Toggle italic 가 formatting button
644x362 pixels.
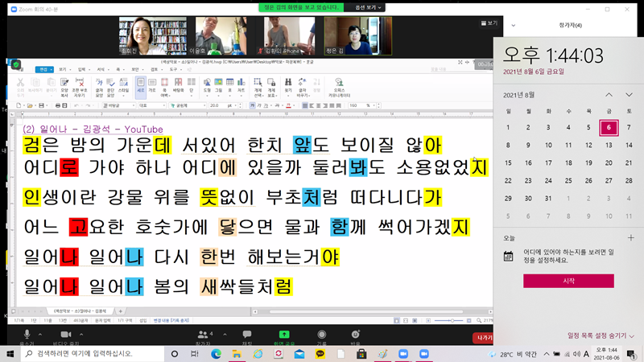pos(258,105)
